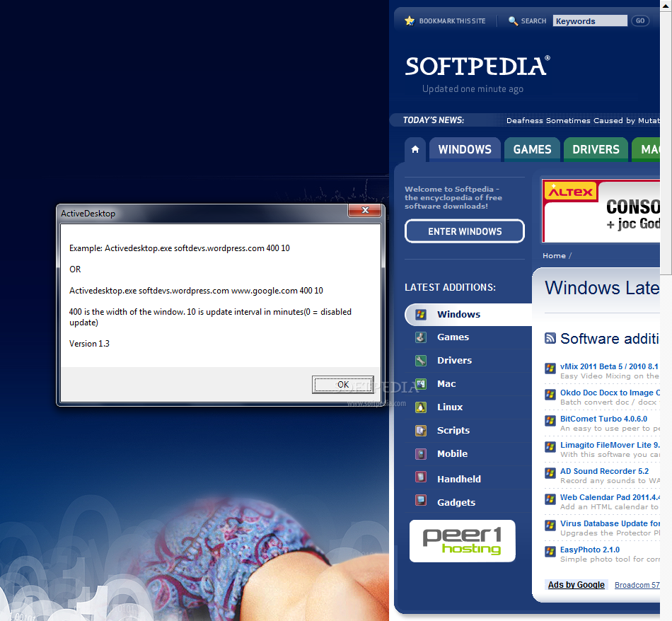Select Linux in Latest Additions
This screenshot has width=672, height=621.
click(450, 407)
